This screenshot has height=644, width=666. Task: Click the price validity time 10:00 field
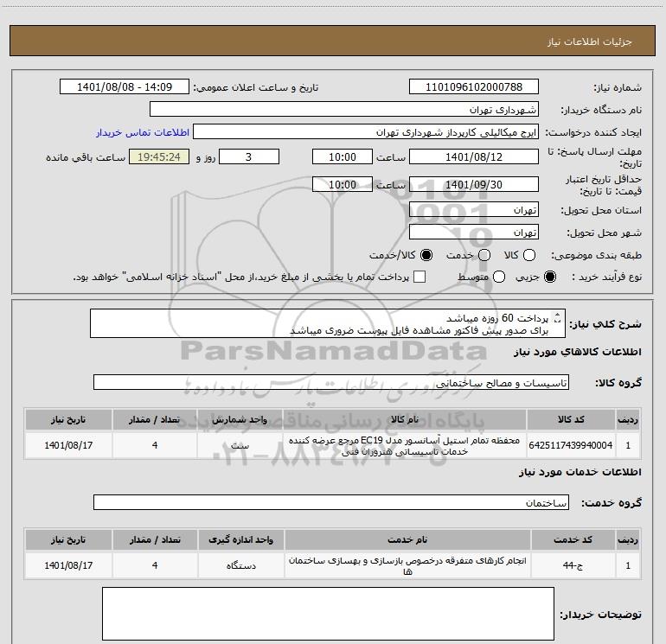coord(343,184)
